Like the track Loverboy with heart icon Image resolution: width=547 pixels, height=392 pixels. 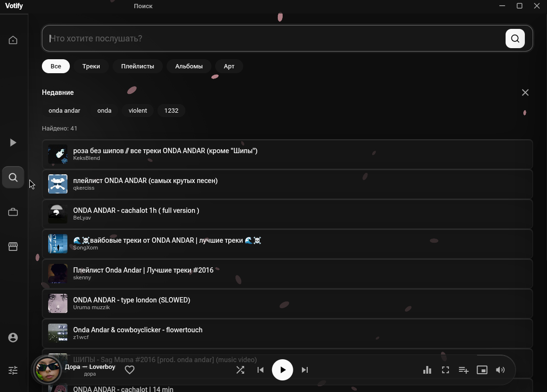[x=130, y=370]
